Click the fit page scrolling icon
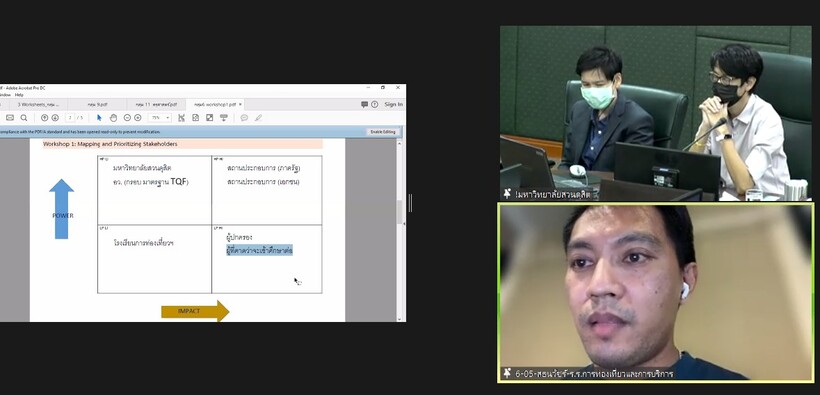This screenshot has height=395, width=820. (x=195, y=118)
